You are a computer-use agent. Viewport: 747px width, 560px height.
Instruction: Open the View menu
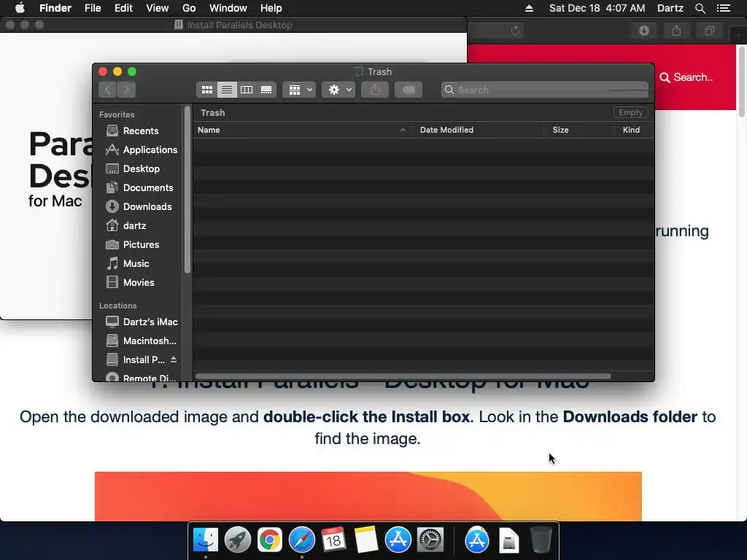point(158,8)
